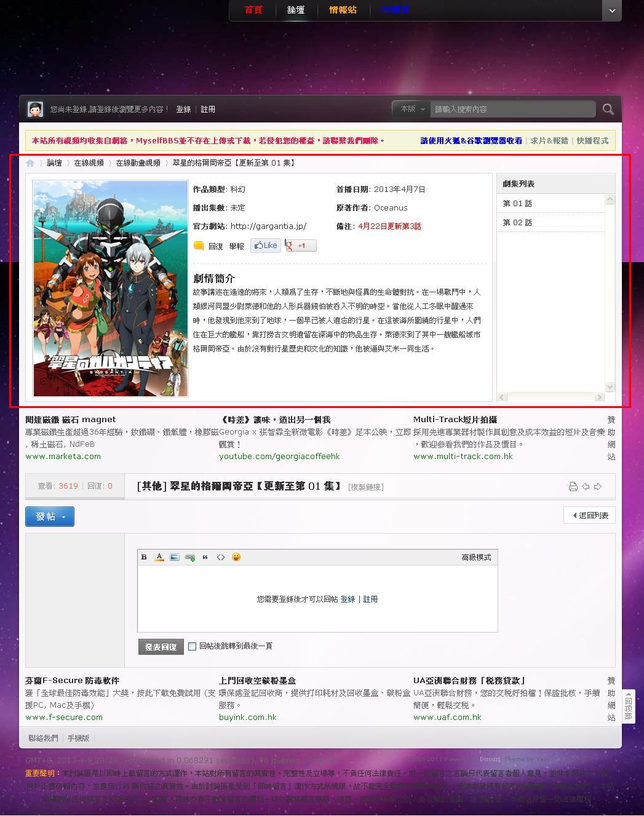Screen dimensions: 644x816
Task: Open www.multi-track.com.hk ad link
Action: click(463, 457)
